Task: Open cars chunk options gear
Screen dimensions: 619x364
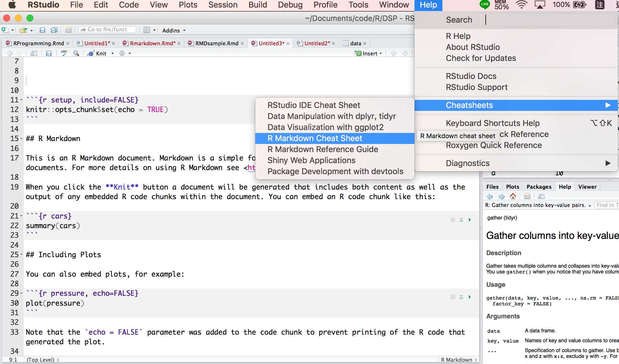Action: (x=453, y=220)
